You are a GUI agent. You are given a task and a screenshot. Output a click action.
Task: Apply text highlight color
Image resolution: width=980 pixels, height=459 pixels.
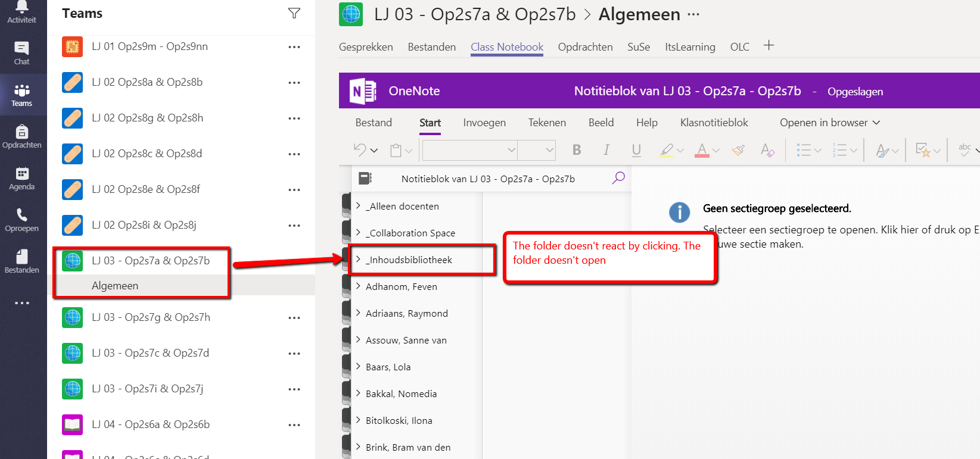click(x=667, y=150)
